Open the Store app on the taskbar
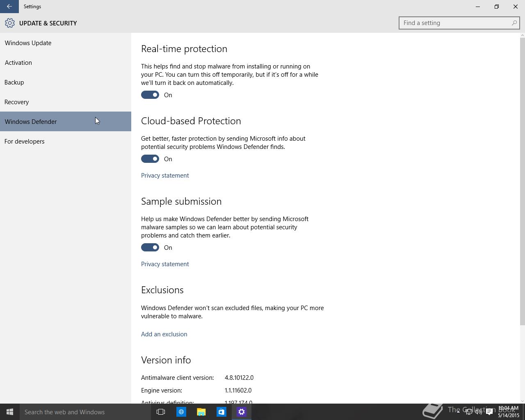The image size is (525, 420). click(x=221, y=412)
